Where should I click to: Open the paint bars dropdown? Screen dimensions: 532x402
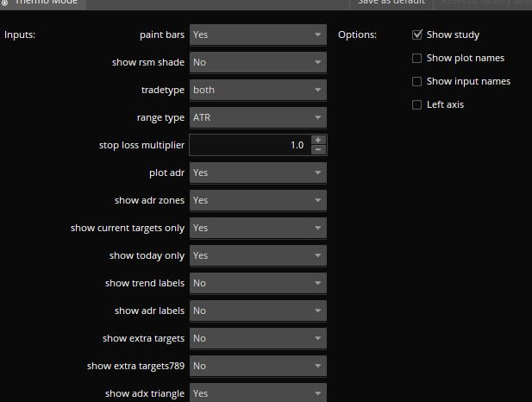(258, 35)
